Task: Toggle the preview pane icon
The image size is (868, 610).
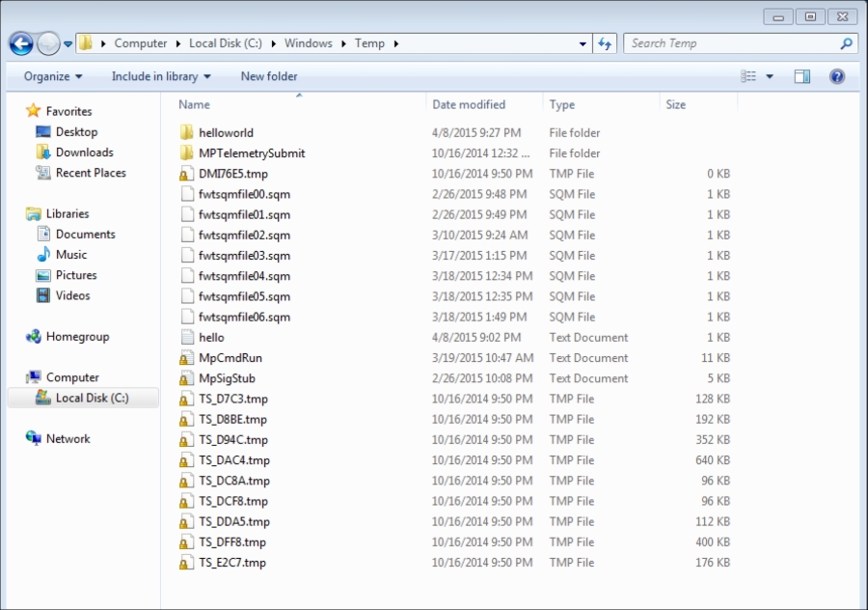Action: pyautogui.click(x=801, y=76)
